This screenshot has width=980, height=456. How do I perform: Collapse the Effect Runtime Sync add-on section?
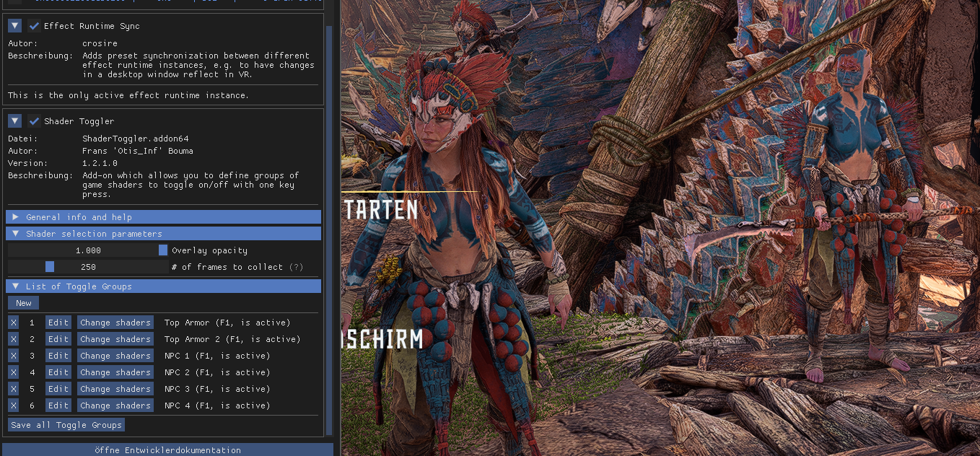[x=14, y=26]
